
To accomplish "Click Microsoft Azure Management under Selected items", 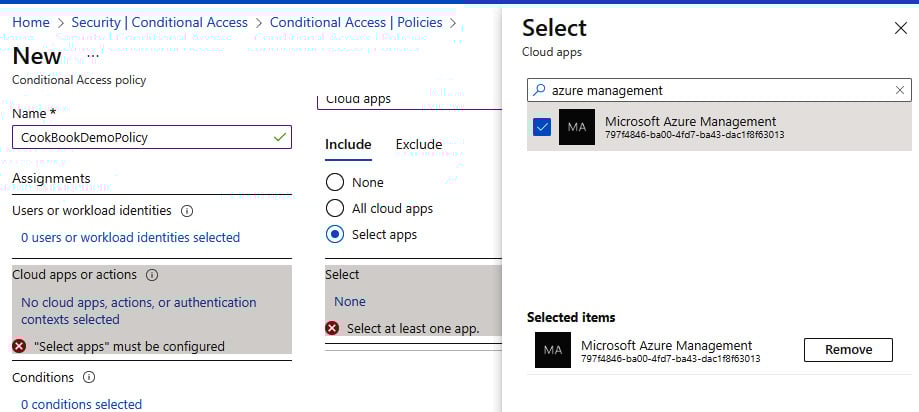I will pos(666,345).
